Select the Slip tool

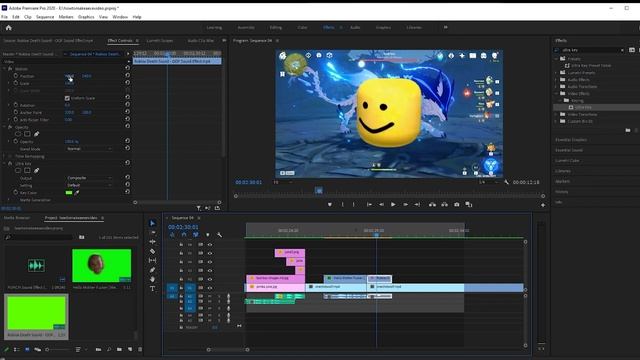pos(152,260)
